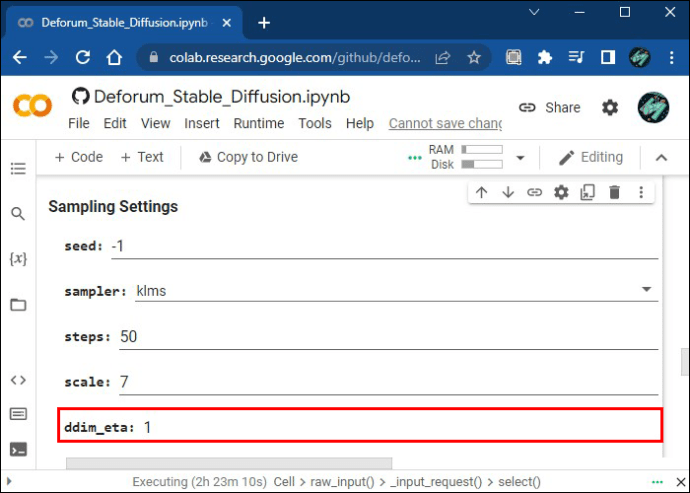Click Copy to Drive
The height and width of the screenshot is (493, 690).
tap(248, 157)
